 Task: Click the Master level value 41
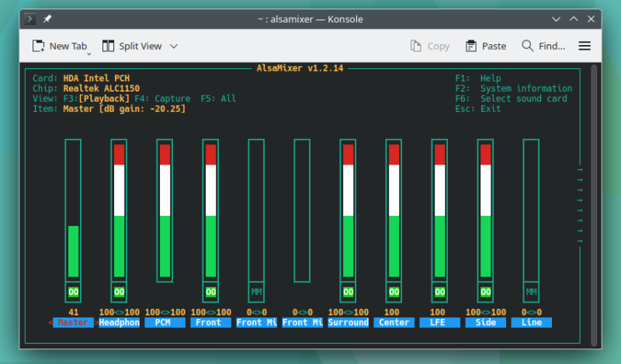[x=73, y=312]
